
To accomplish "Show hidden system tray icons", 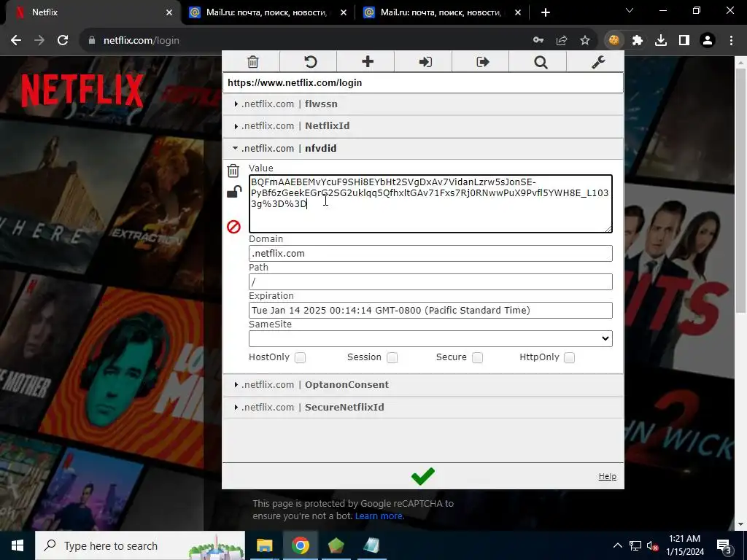I will coord(617,545).
